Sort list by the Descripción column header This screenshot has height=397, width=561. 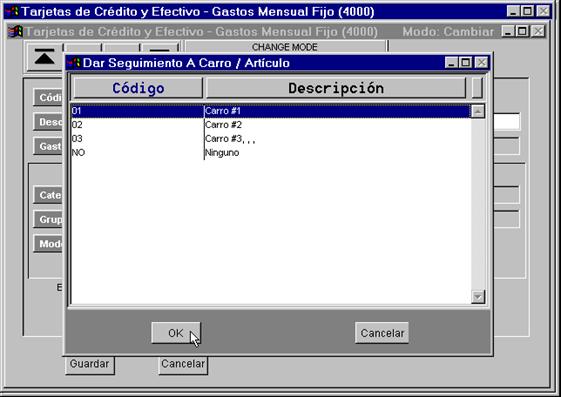[x=336, y=88]
